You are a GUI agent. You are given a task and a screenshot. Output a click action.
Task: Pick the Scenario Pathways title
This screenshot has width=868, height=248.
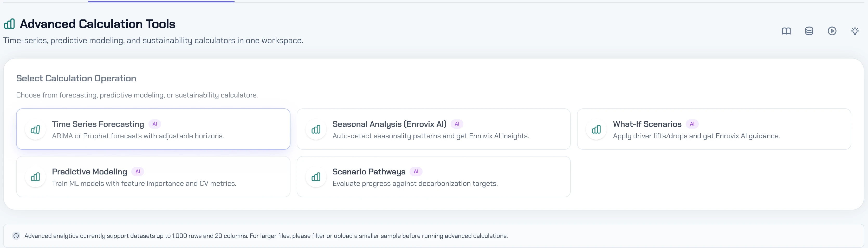coord(369,172)
